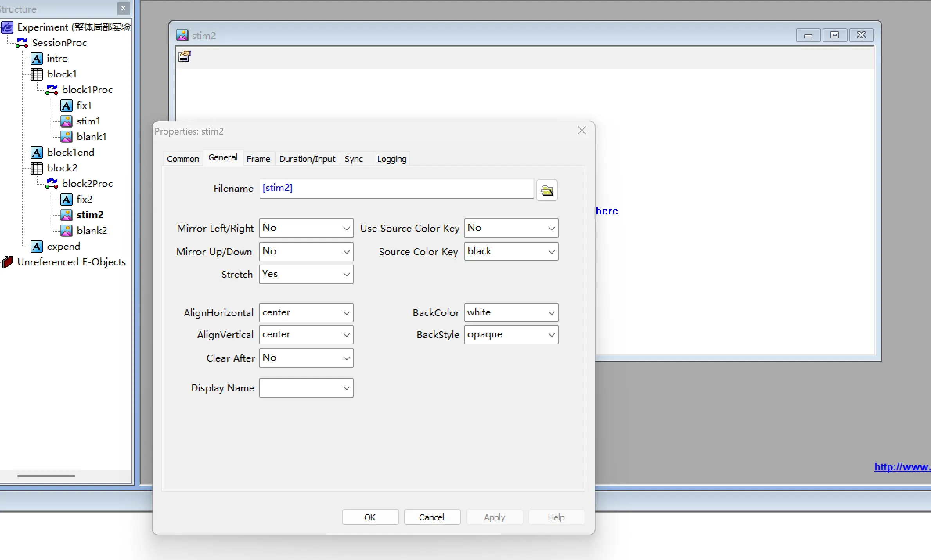Switch to the Frame tab
931x560 pixels.
258,159
